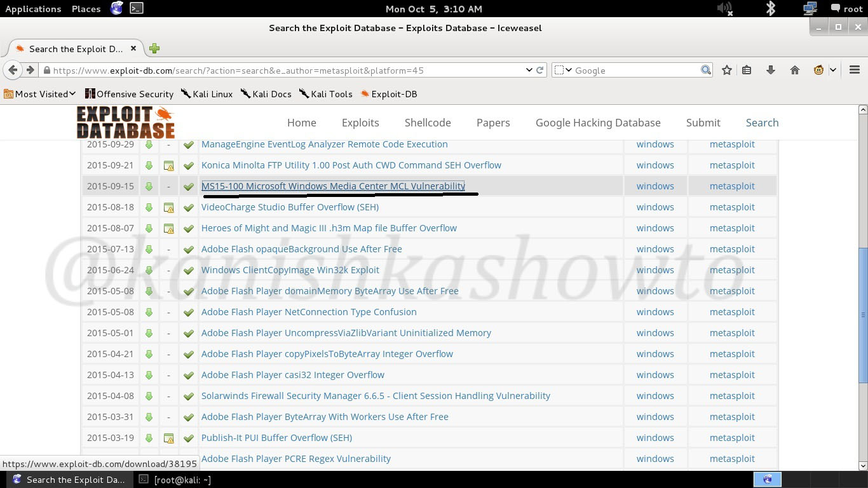This screenshot has width=868, height=488.
Task: Click date 2015-09-15 cell
Action: coord(111,186)
